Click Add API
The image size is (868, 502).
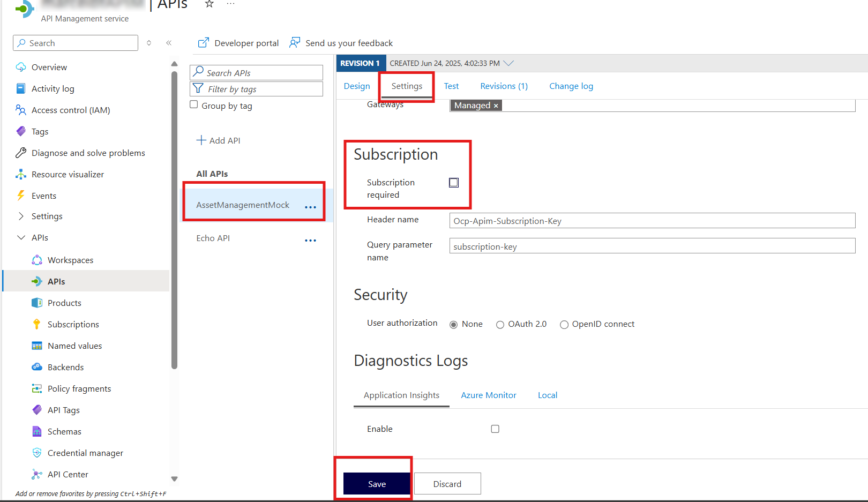pyautogui.click(x=218, y=140)
